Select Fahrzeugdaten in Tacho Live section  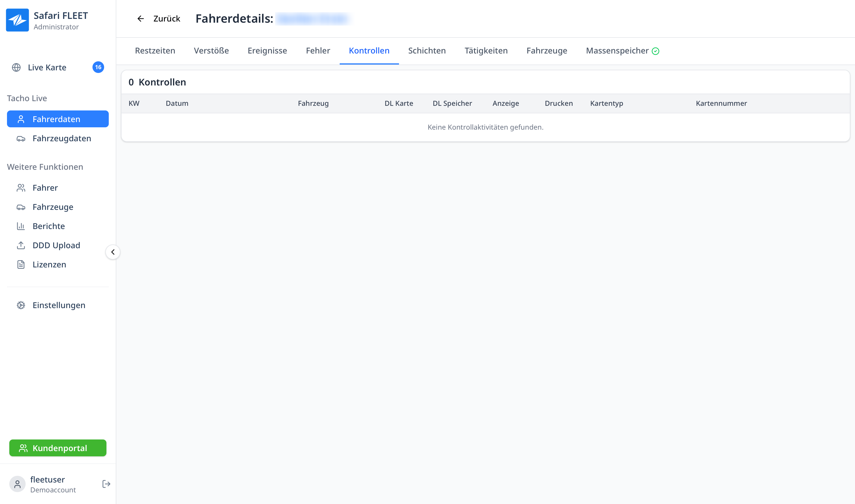(x=62, y=138)
